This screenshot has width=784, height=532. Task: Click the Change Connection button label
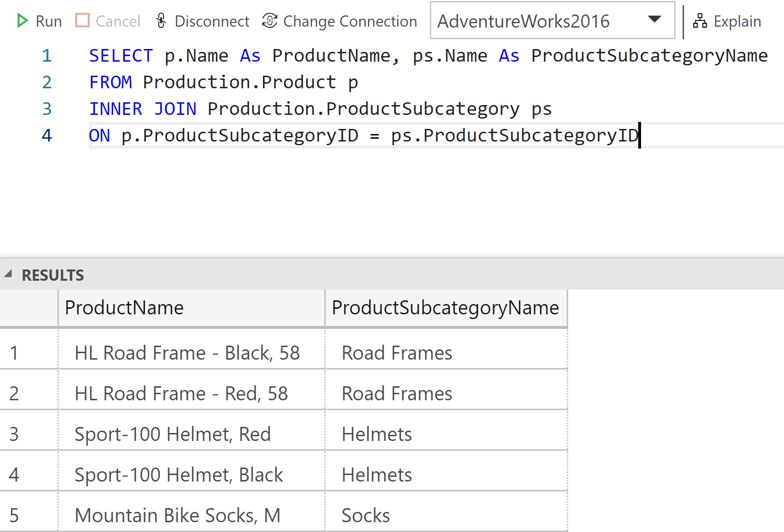pos(350,21)
